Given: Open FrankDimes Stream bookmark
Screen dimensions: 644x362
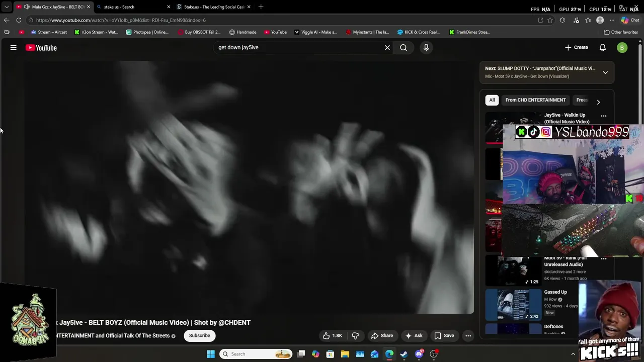Looking at the screenshot, I should point(470,32).
